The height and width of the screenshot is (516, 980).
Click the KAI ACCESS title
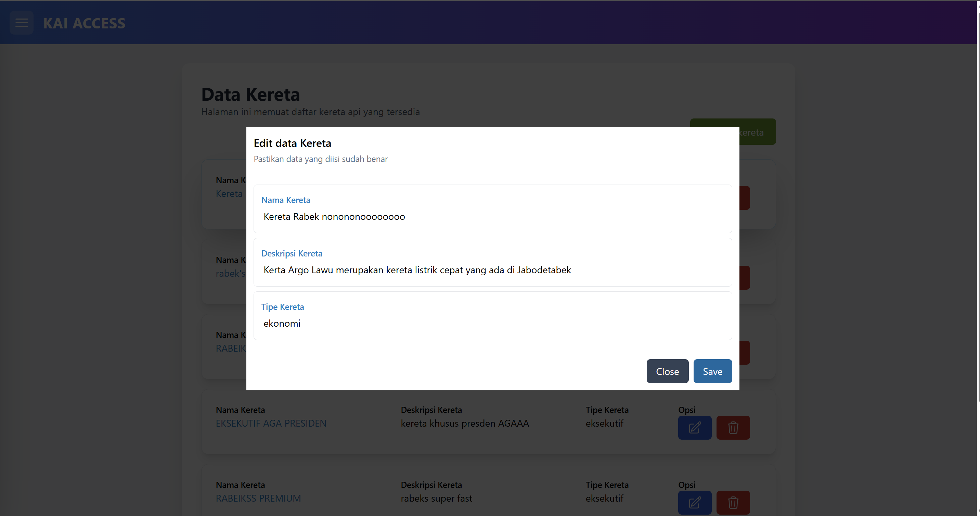[84, 23]
